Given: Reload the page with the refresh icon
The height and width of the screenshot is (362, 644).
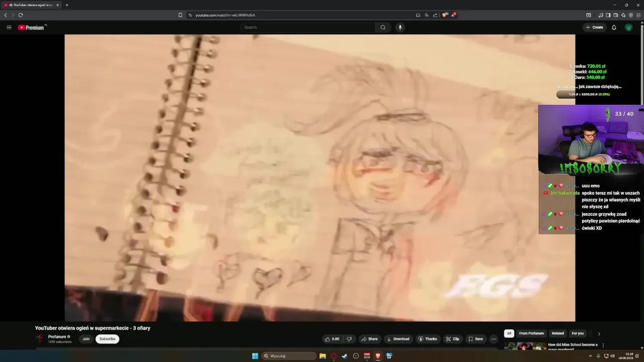Looking at the screenshot, I should 21,15.
